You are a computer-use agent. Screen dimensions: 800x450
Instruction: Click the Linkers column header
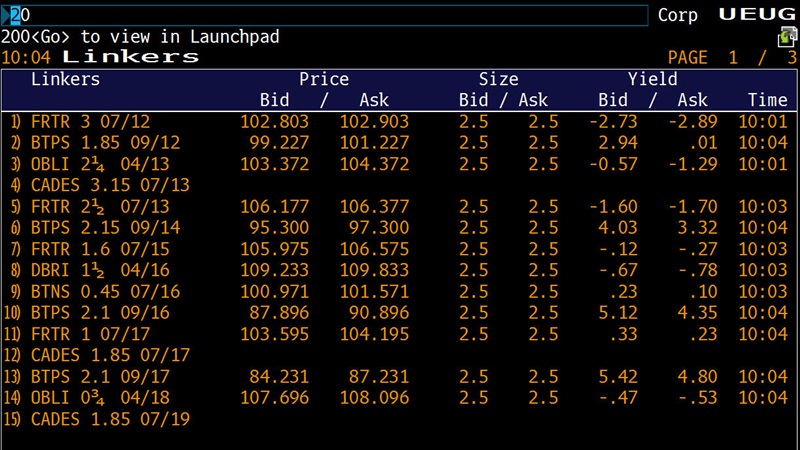click(x=66, y=79)
